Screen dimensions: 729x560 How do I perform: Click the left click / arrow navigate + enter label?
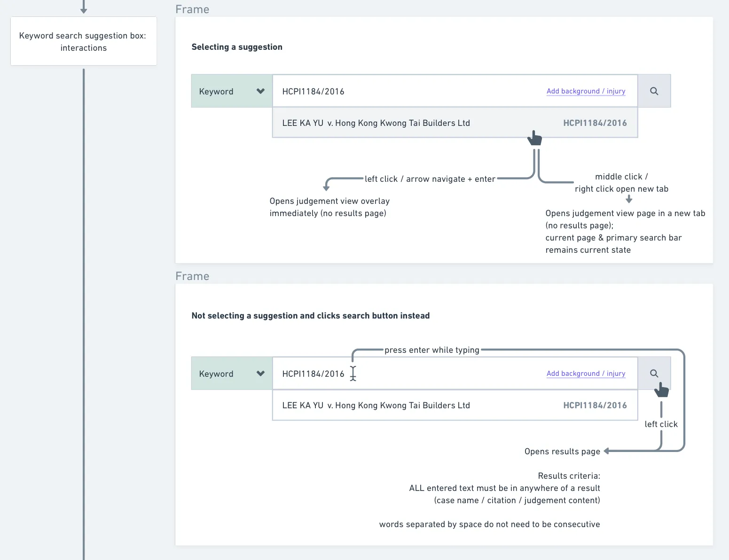point(430,179)
